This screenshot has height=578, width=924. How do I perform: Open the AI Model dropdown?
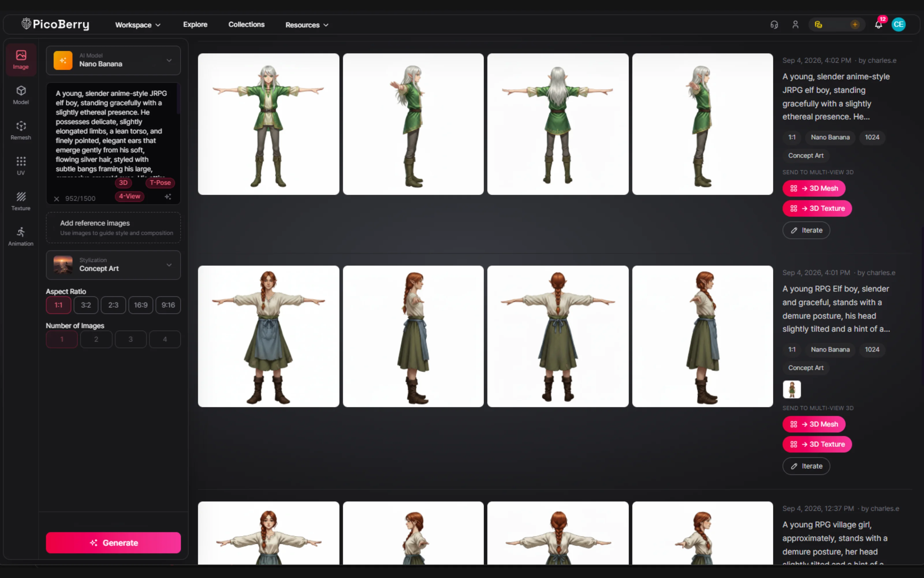(113, 60)
